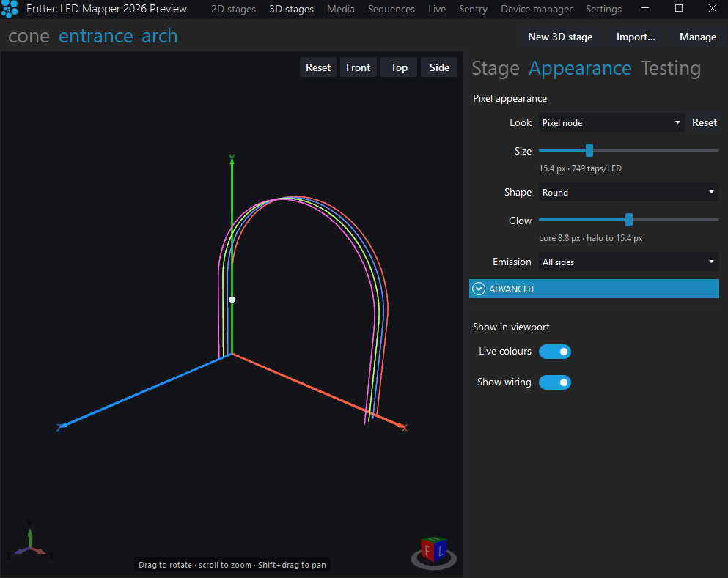Screen dimensions: 728x578
Task: Open the Sentry menu
Action: tap(473, 10)
